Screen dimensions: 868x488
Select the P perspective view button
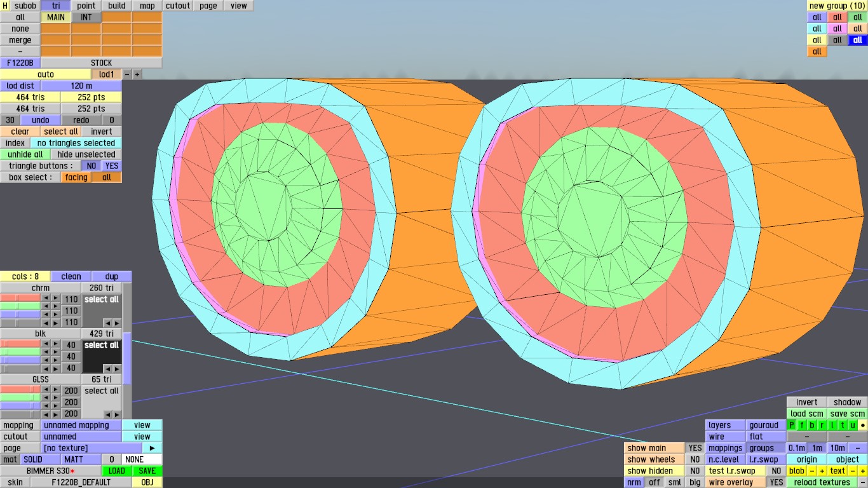792,425
